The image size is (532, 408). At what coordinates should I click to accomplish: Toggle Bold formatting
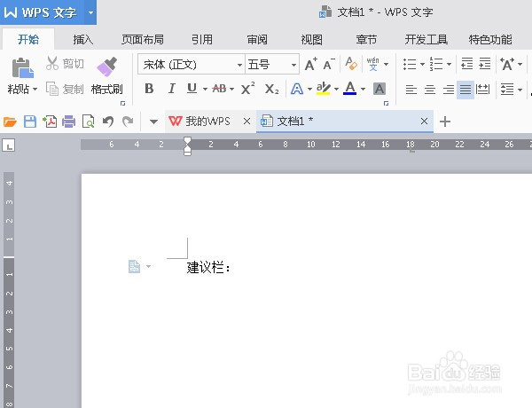(149, 89)
